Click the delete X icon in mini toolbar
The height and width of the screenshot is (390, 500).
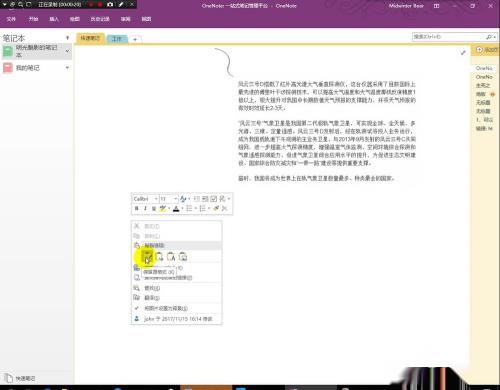tap(224, 208)
